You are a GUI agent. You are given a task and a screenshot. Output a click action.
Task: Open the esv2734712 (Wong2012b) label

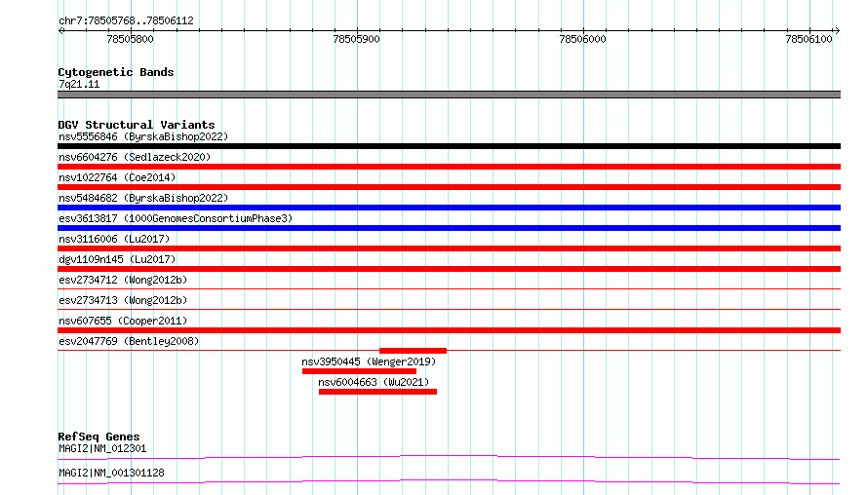tap(123, 280)
